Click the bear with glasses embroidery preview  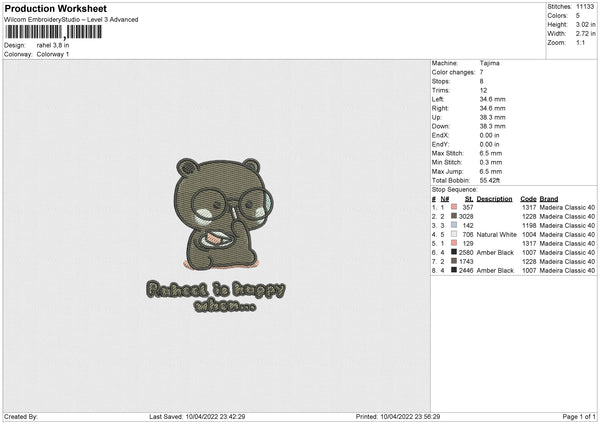pos(222,214)
